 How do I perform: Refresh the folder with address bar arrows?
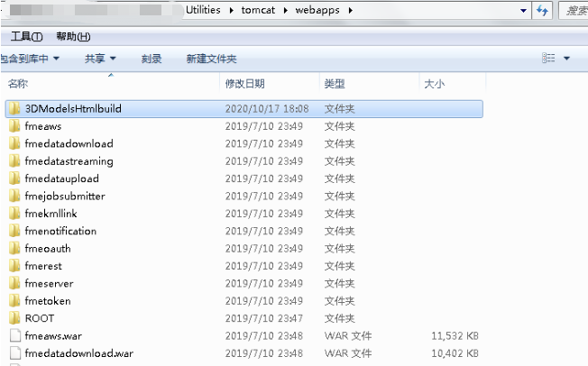542,11
